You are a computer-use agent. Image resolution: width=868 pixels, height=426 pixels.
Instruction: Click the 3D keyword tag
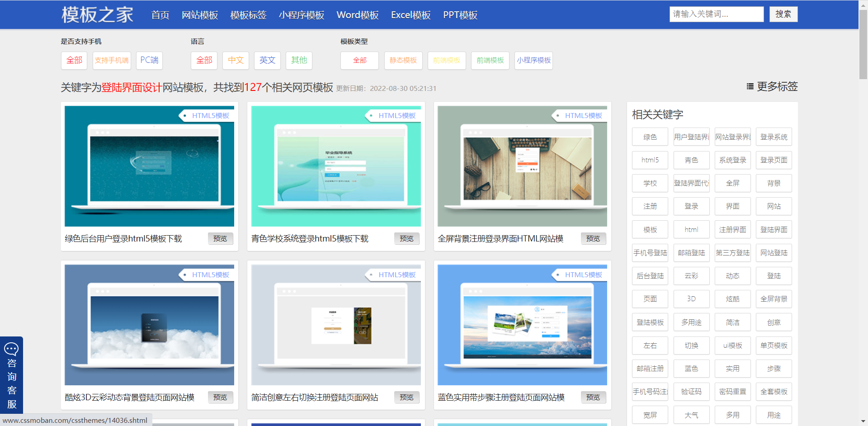[x=691, y=299]
